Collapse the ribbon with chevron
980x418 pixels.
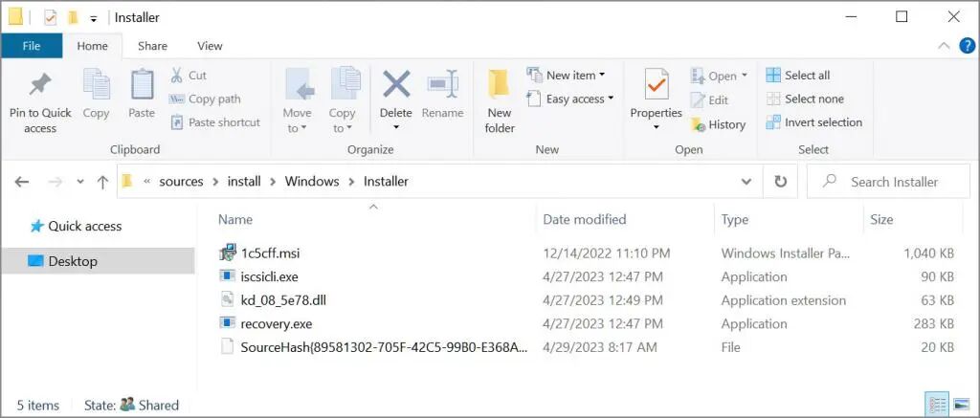[x=945, y=46]
